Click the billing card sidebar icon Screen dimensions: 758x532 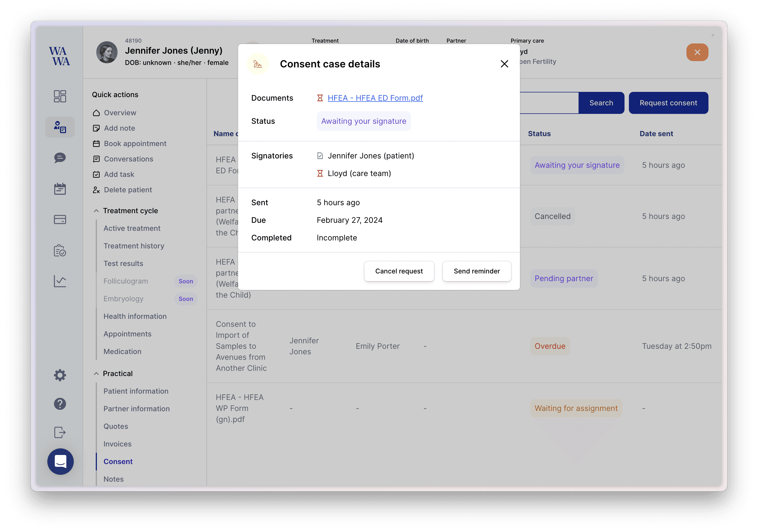60,220
